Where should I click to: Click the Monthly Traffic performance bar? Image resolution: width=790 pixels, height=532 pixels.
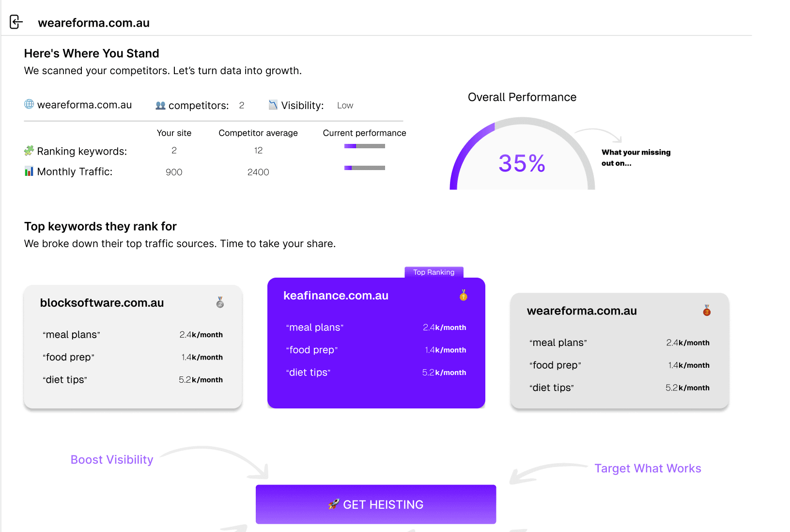tap(364, 168)
